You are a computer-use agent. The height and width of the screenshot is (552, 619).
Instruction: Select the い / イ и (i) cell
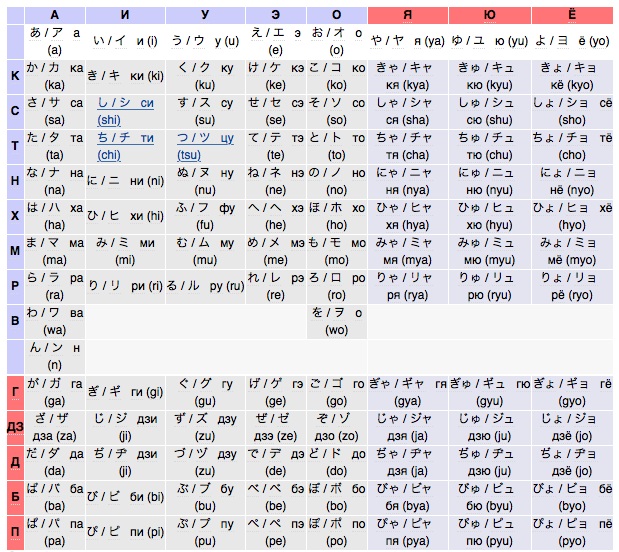click(x=125, y=41)
